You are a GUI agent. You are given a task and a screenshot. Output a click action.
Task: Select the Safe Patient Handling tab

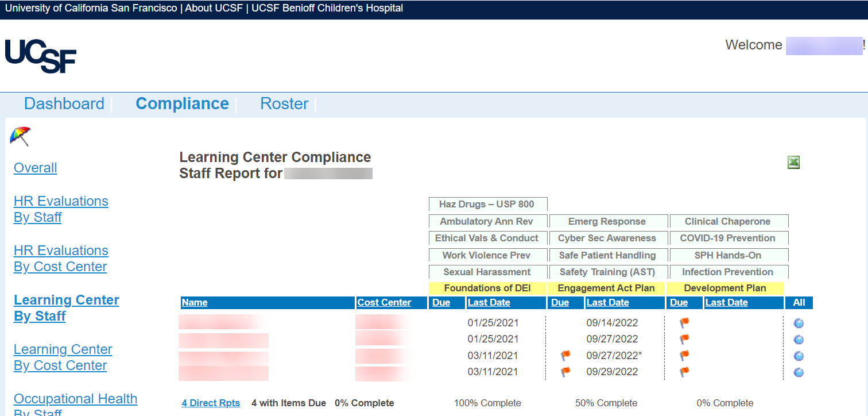(609, 255)
